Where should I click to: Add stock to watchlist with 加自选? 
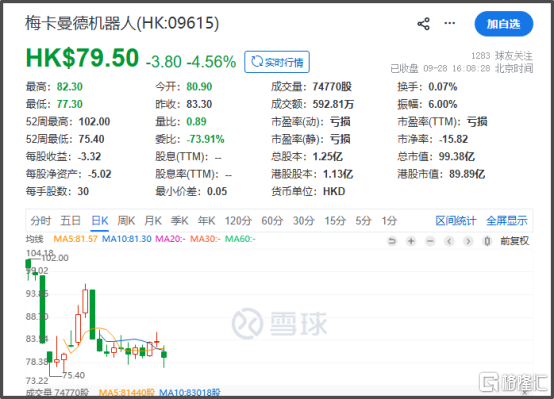[503, 24]
